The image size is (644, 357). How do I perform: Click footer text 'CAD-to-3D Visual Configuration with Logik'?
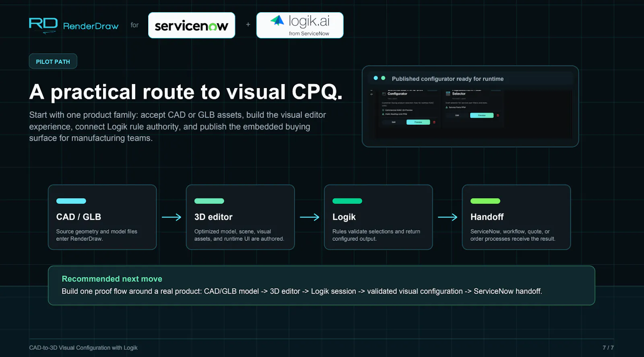click(83, 348)
